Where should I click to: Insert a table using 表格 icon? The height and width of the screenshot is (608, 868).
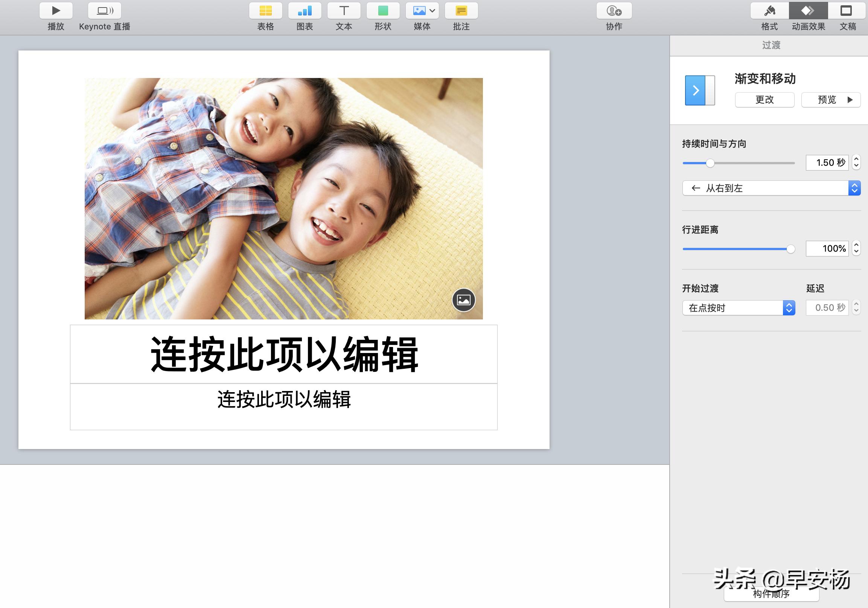(x=265, y=10)
